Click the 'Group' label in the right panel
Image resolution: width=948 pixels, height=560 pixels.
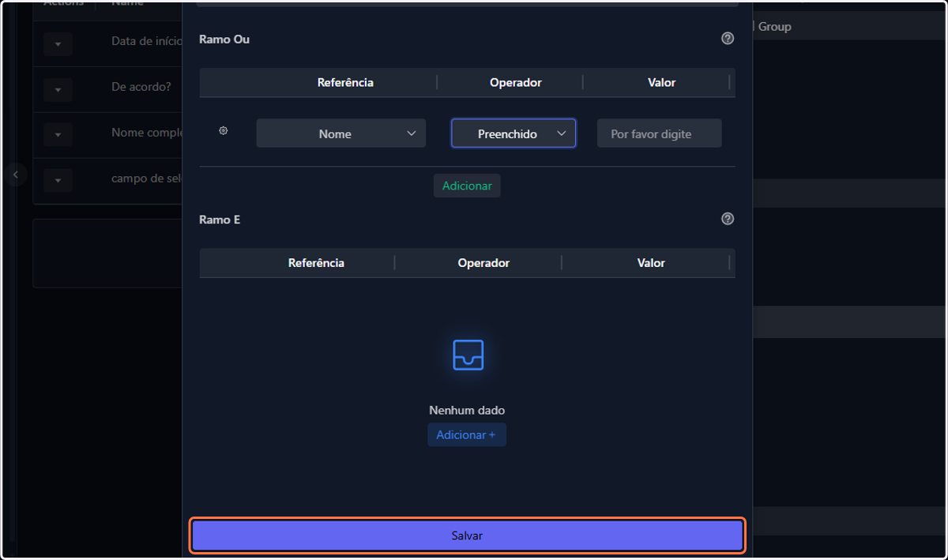tap(775, 26)
